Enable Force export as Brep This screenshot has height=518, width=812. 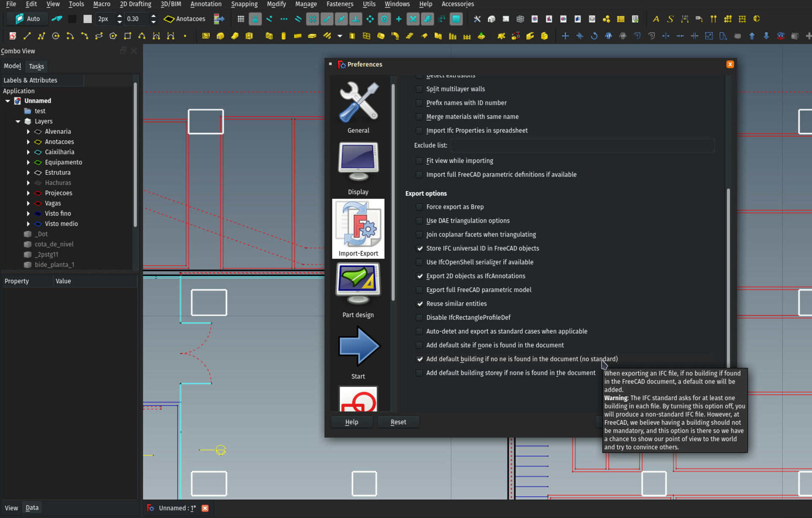419,207
